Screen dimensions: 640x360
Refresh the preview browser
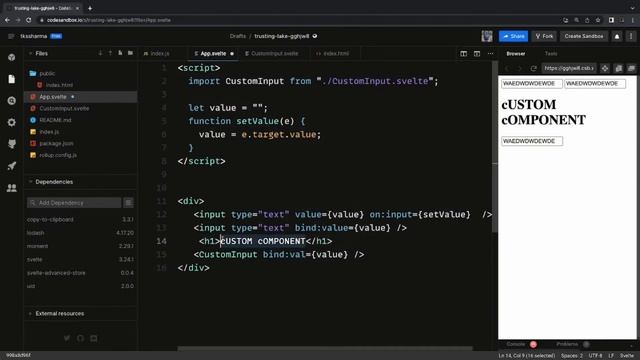pos(533,68)
